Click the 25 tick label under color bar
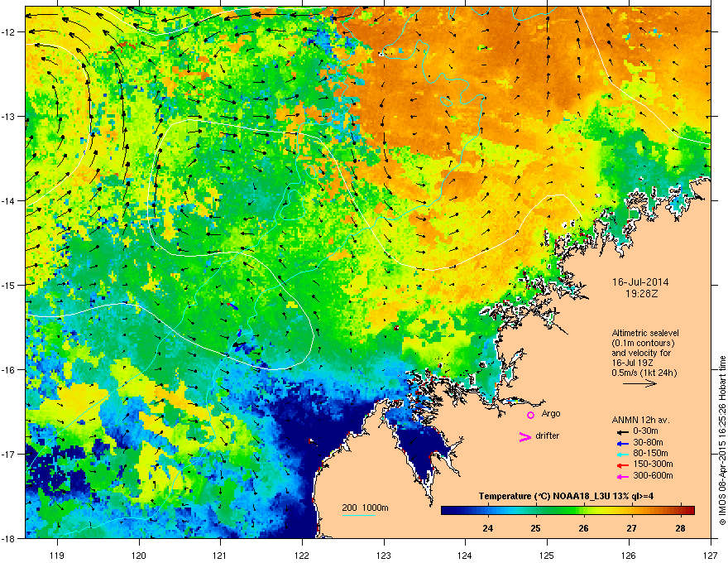This screenshot has width=728, height=563. point(536,528)
